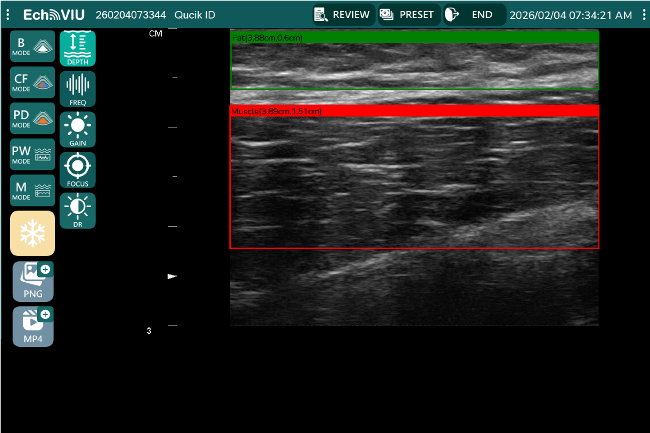Click the date and time display
Screen dimensions: 650x433
[570, 15]
